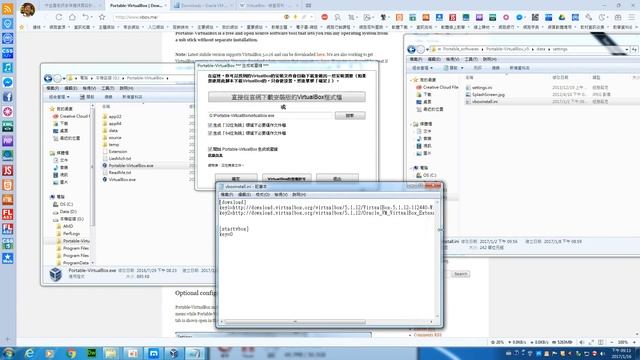
Task: Open VirtualBox cube icon in taskbar
Action: click(x=174, y=353)
